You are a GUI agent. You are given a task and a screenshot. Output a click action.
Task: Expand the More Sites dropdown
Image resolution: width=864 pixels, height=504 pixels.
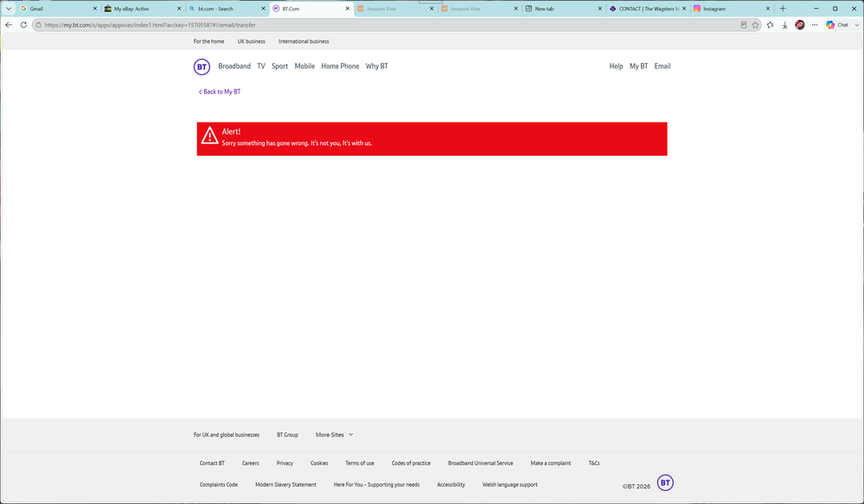tap(334, 435)
